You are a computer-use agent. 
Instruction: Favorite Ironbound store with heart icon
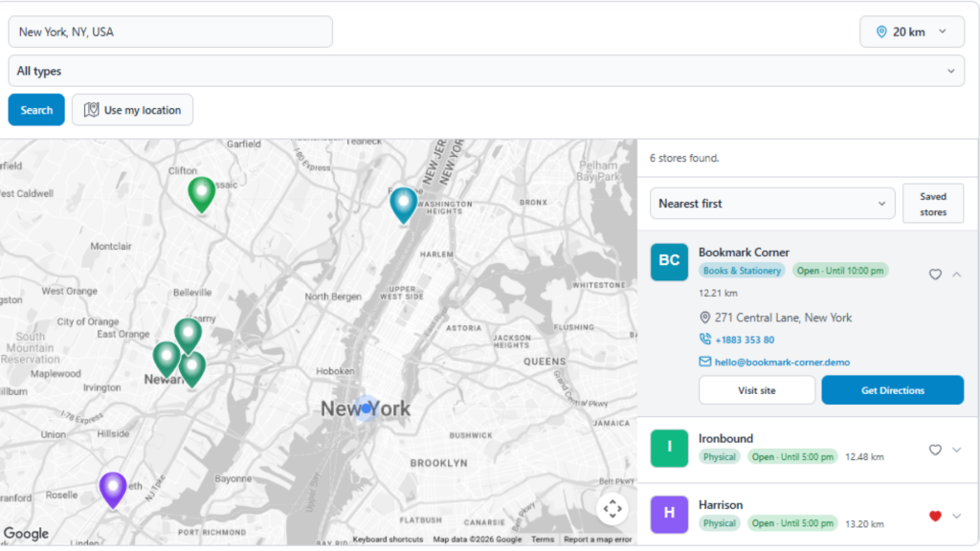935,450
